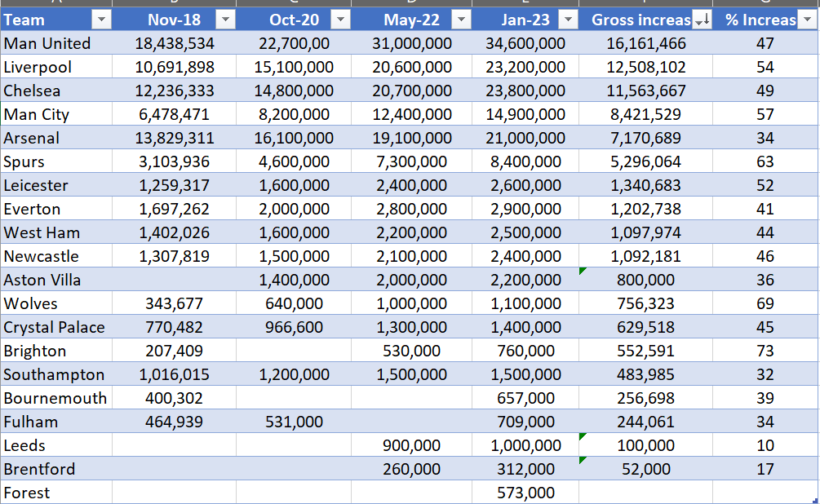
Task: Select the Leeds team cell
Action: coord(56,445)
